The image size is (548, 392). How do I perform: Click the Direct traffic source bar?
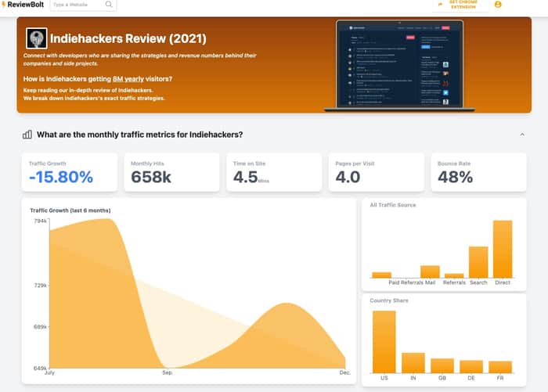(503, 249)
